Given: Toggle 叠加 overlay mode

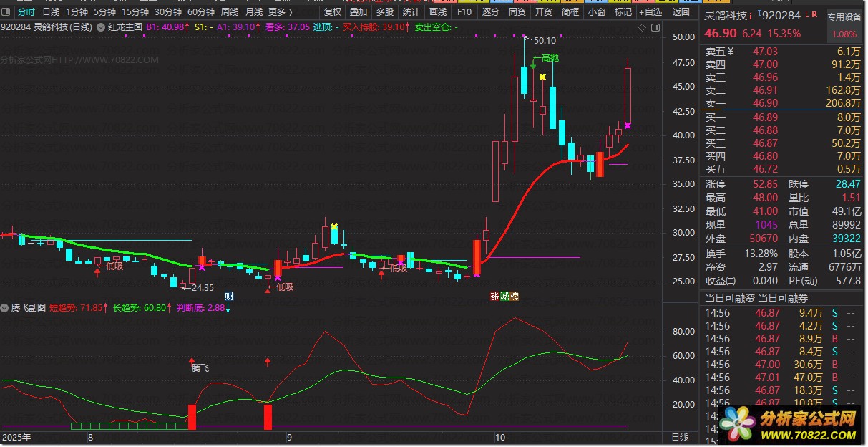Looking at the screenshot, I should (x=358, y=12).
